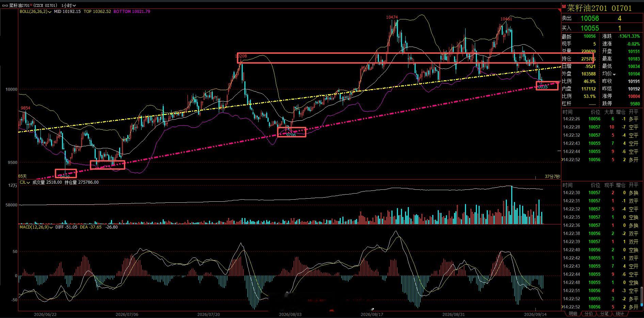Click the 外盘 value 103588

(588, 74)
